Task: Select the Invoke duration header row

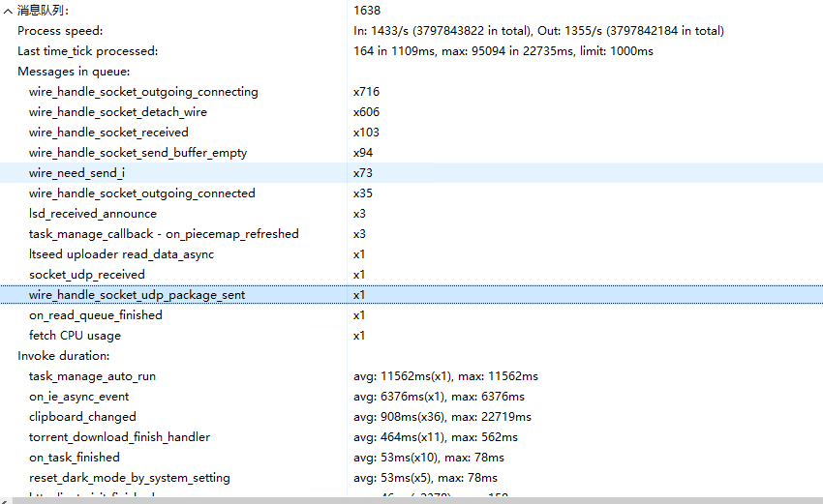Action: (x=64, y=356)
